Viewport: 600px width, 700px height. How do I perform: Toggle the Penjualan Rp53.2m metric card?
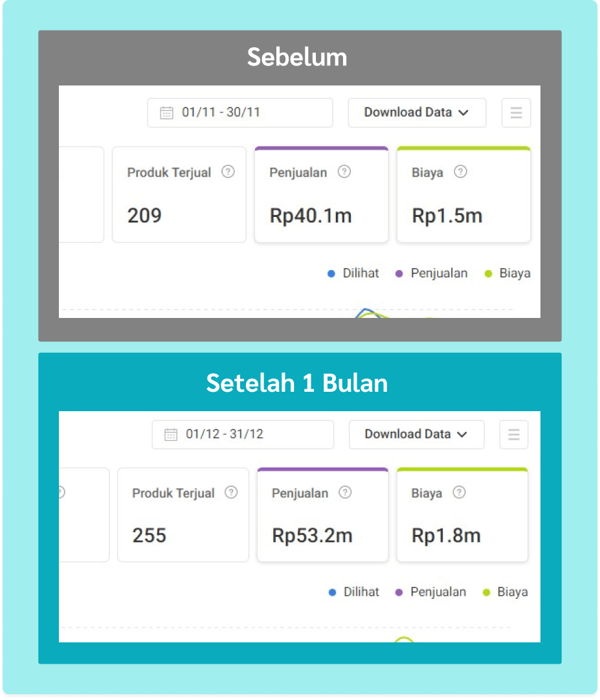tap(322, 516)
